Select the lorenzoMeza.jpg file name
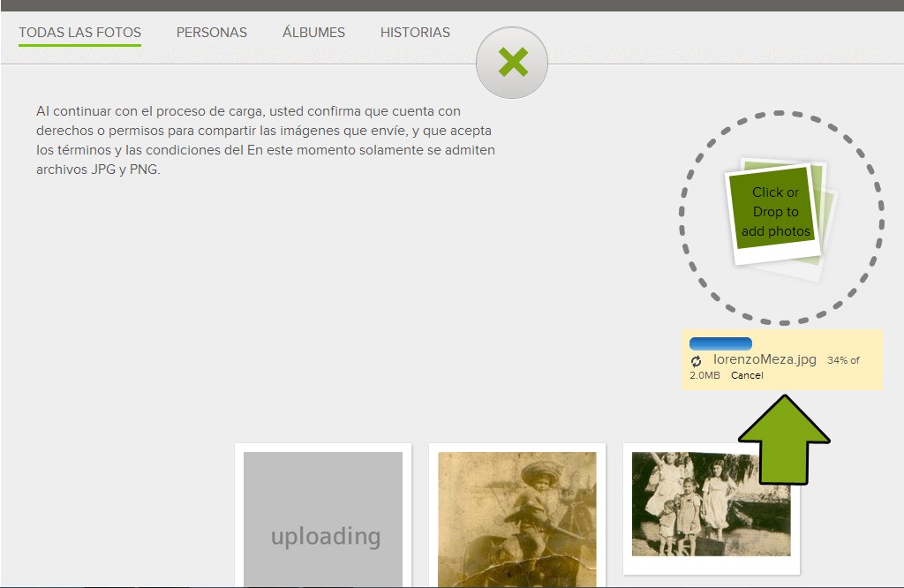904x588 pixels. click(765, 359)
